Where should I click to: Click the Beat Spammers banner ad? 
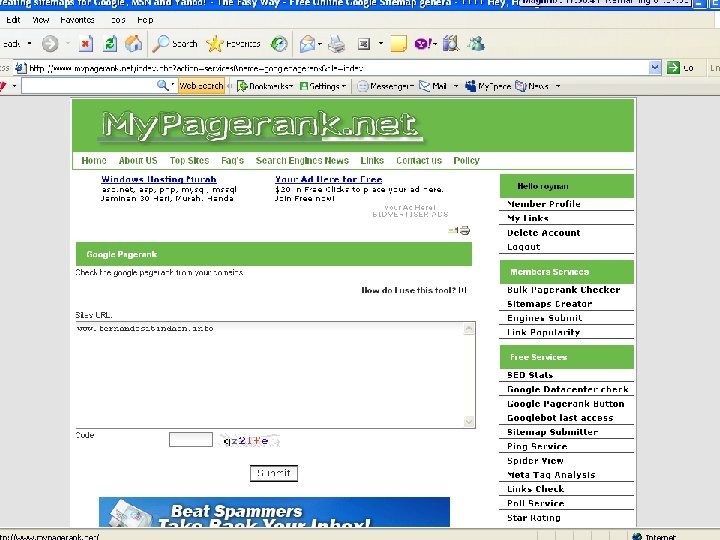274,512
